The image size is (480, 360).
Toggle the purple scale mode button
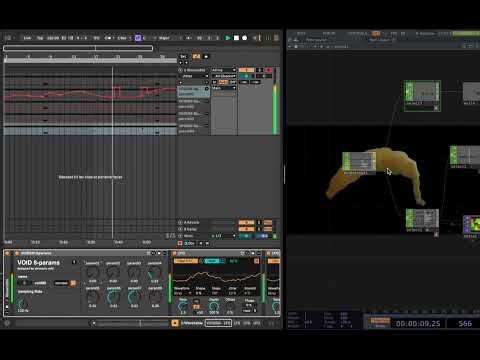pos(138,38)
